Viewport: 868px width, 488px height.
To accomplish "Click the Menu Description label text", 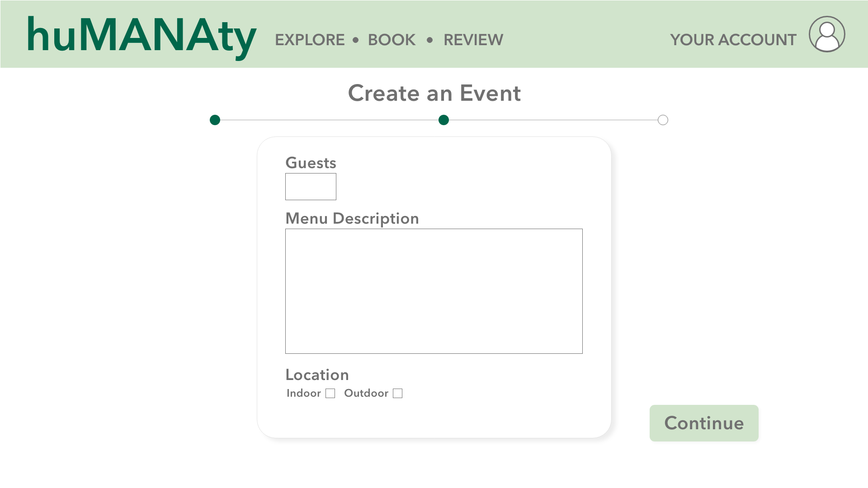I will (x=352, y=219).
